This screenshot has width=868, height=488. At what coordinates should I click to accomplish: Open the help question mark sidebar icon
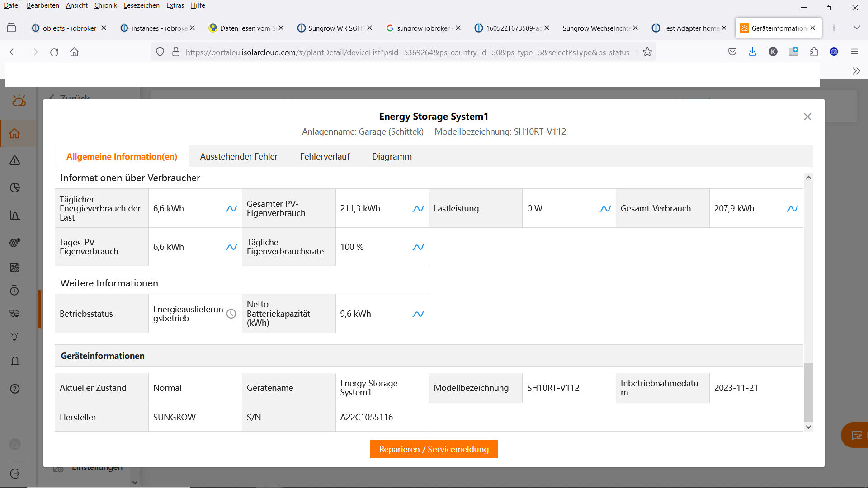pos(14,389)
